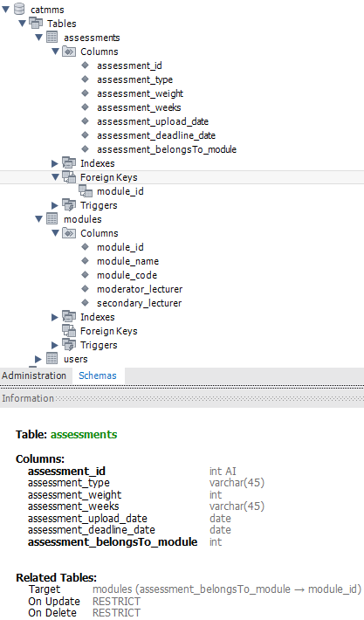The width and height of the screenshot is (364, 620).
Task: Collapse the modules table node
Action: click(38, 218)
